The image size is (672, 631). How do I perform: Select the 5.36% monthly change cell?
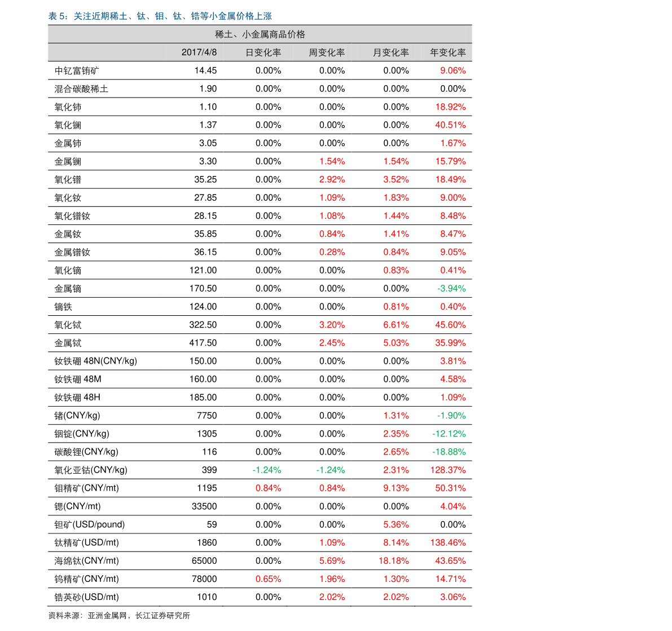396,524
